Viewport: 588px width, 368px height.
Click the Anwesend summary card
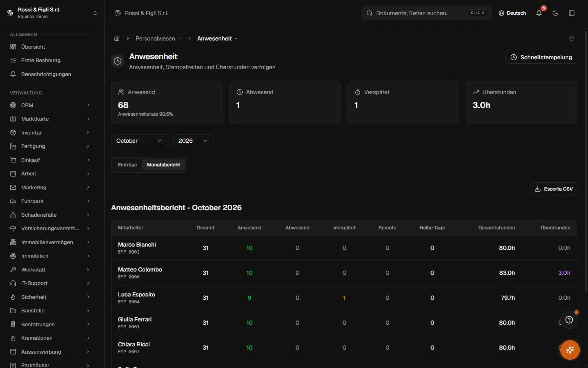coord(167,103)
